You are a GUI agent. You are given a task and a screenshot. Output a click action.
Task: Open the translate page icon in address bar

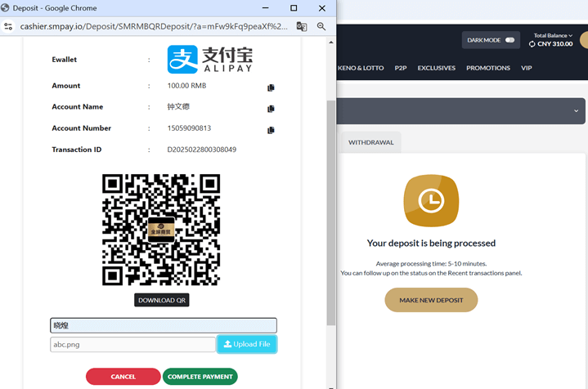pyautogui.click(x=302, y=26)
